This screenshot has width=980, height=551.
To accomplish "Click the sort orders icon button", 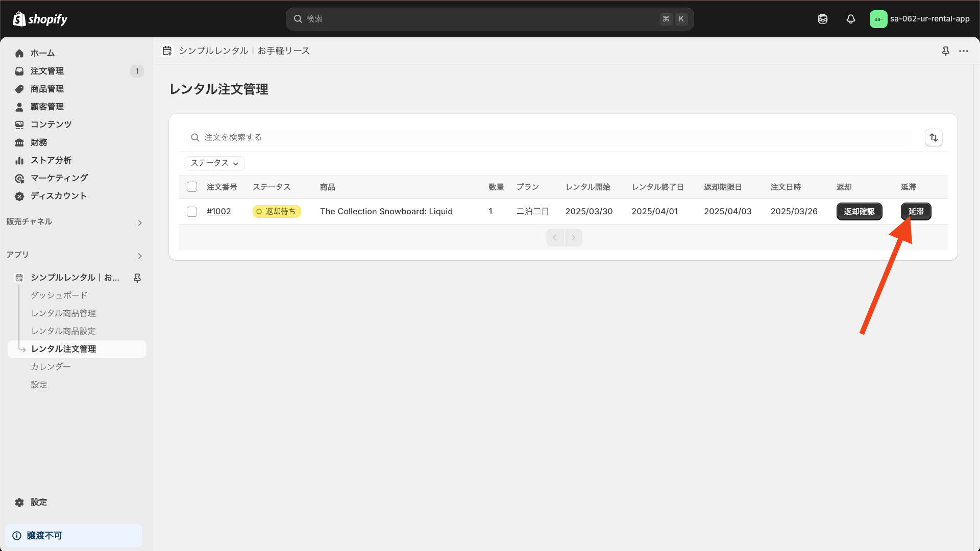I will (934, 137).
